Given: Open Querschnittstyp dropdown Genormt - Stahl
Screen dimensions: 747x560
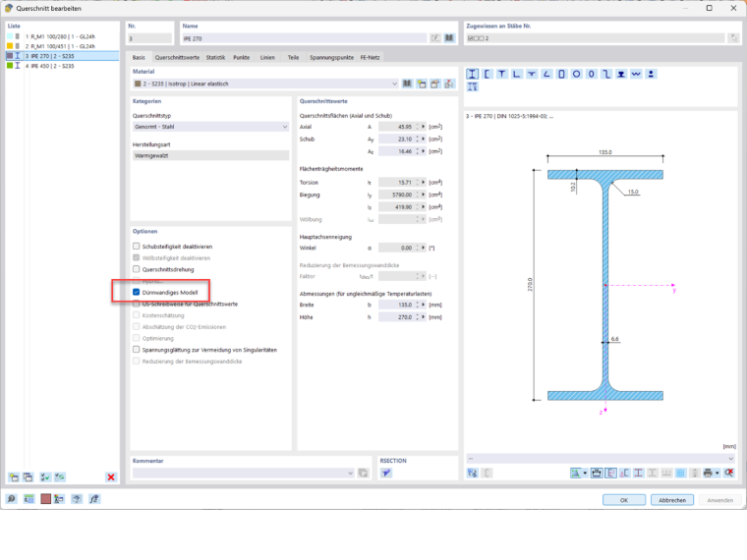Looking at the screenshot, I should [x=210, y=127].
